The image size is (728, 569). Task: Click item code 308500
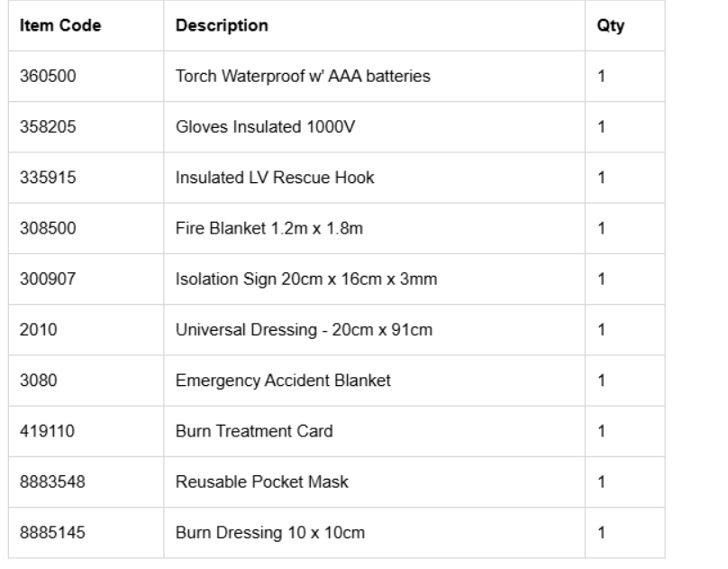[48, 228]
